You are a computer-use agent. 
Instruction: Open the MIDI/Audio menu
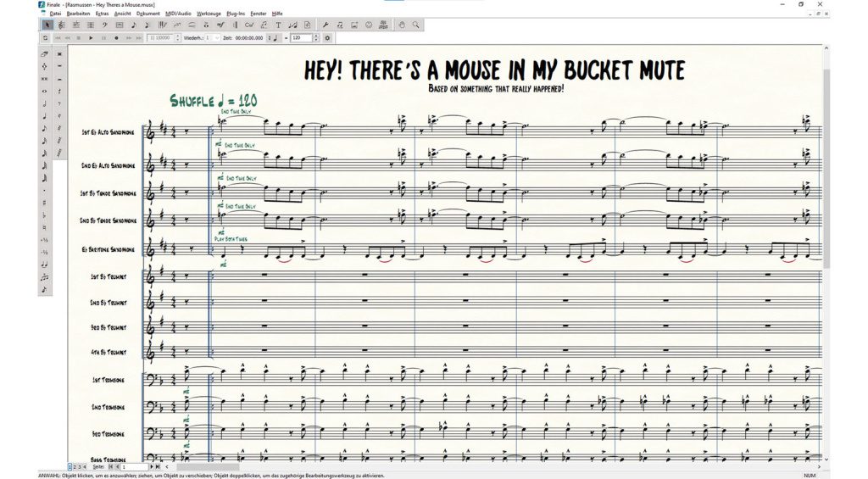178,14
